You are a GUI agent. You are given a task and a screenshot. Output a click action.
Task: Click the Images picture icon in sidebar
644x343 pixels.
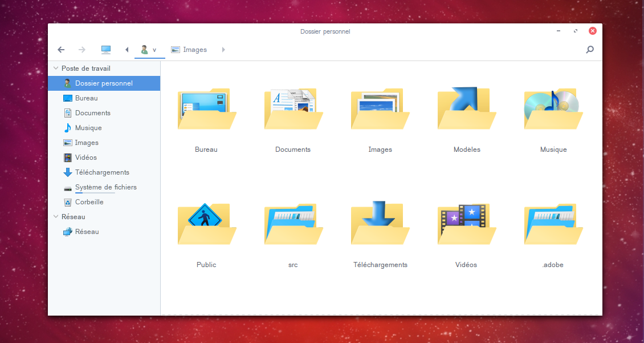tap(68, 143)
